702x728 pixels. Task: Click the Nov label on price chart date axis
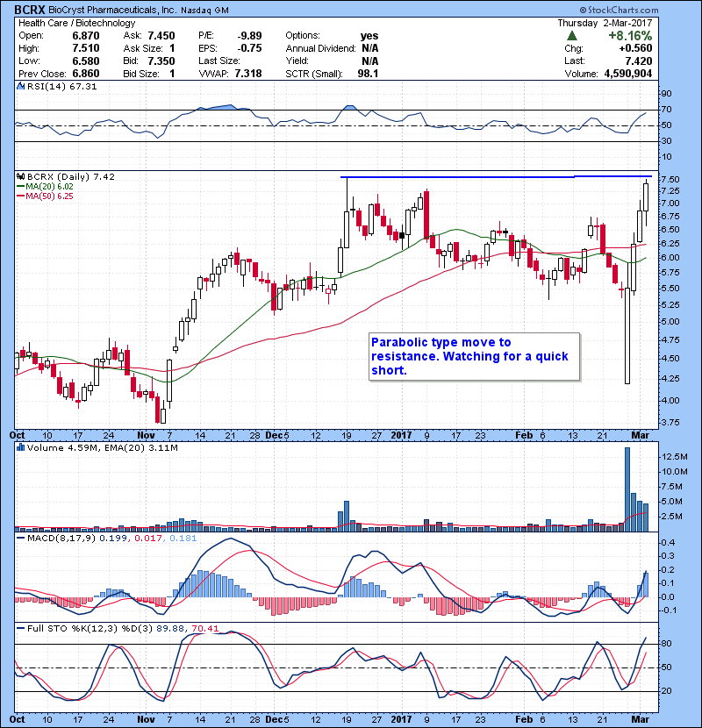tap(146, 436)
